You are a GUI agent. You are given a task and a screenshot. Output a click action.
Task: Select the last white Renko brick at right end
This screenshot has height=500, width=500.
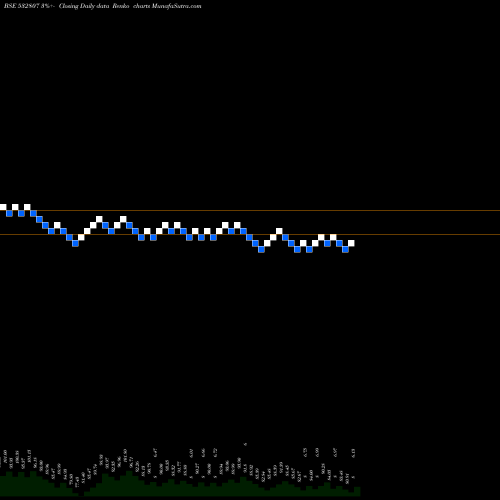pos(351,243)
